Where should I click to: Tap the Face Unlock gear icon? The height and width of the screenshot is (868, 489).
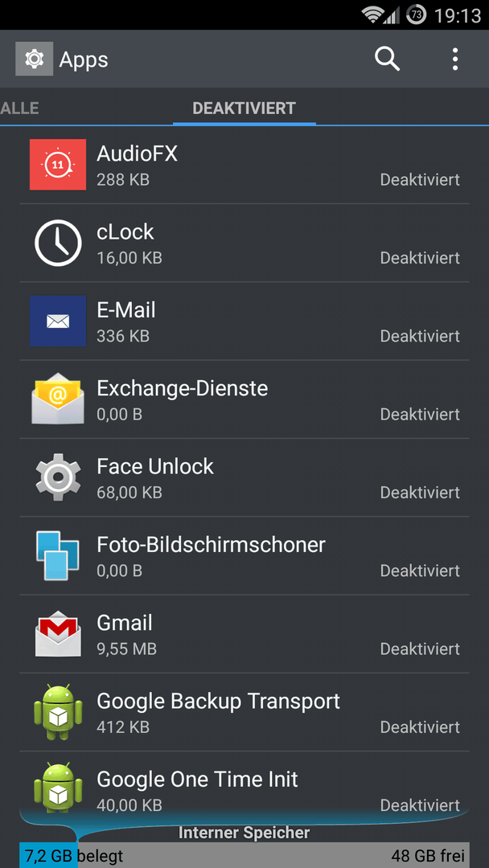tap(58, 477)
